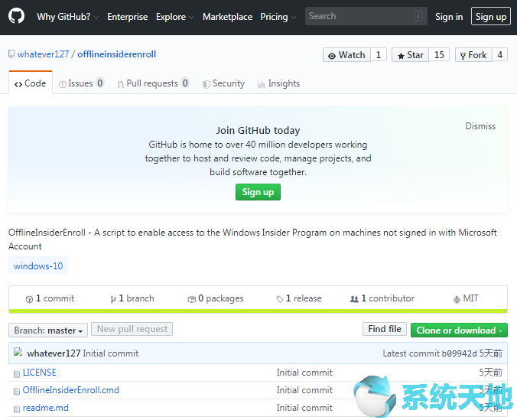The width and height of the screenshot is (517, 420).
Task: Open the Branch: master dropdown
Action: [x=48, y=330]
